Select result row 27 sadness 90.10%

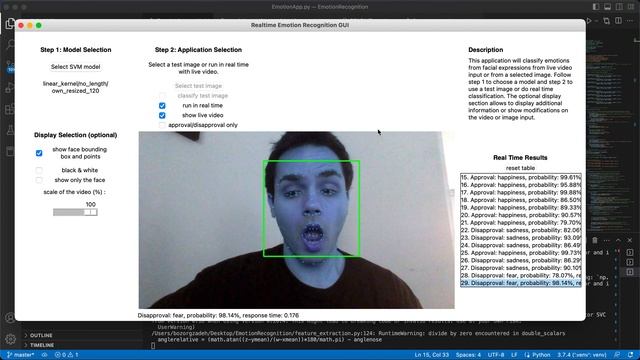520,268
